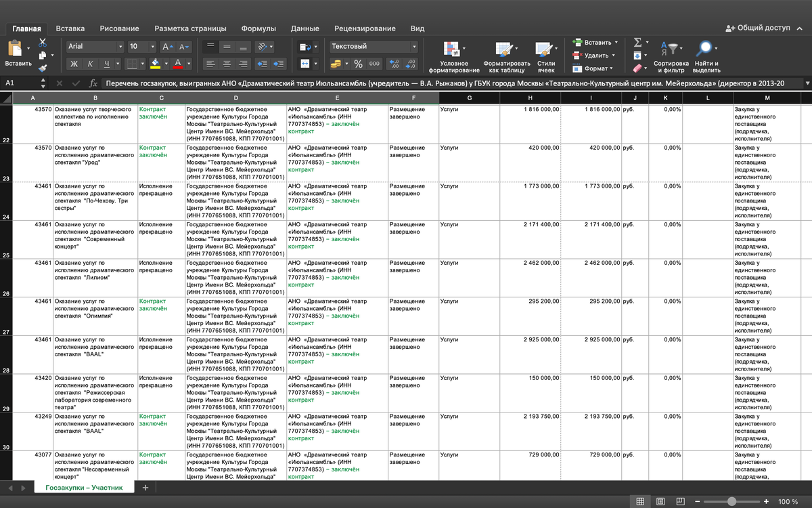Click the Copy icon
The width and height of the screenshot is (812, 508).
pyautogui.click(x=43, y=56)
